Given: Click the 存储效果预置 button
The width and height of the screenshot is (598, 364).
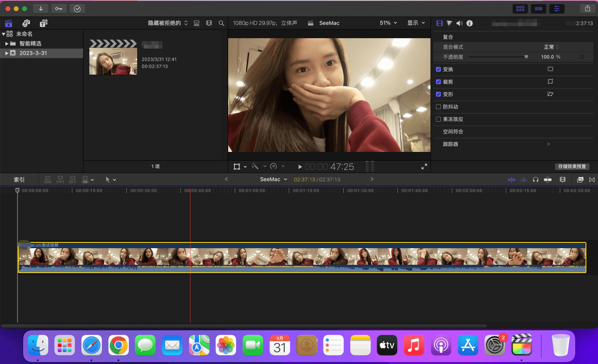Looking at the screenshot, I should [x=572, y=166].
